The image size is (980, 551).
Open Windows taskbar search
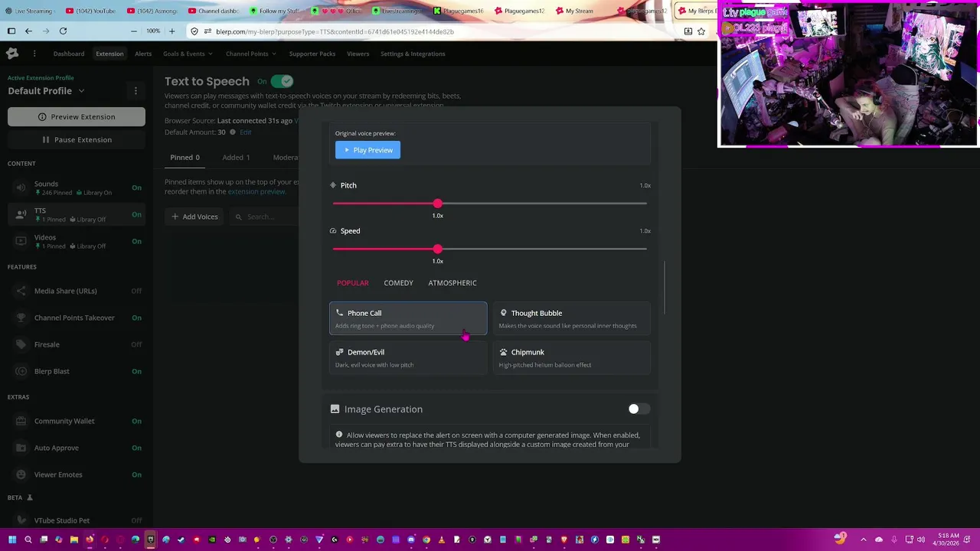(28, 540)
